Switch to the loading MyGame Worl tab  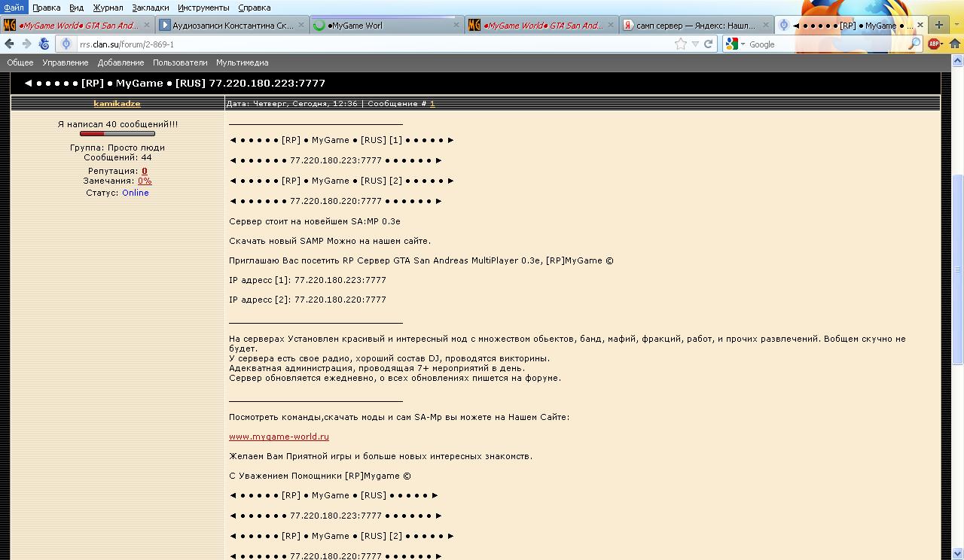coord(386,25)
